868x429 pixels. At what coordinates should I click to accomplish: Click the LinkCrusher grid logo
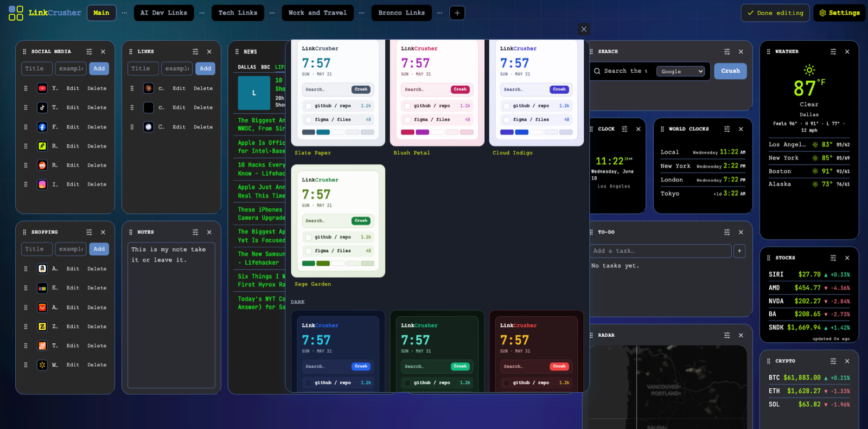click(x=16, y=13)
